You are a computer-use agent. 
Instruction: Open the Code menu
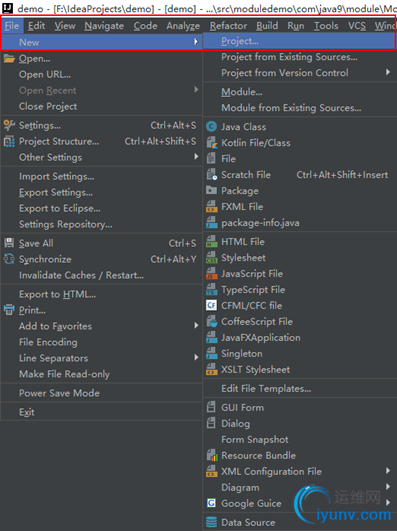click(x=145, y=26)
